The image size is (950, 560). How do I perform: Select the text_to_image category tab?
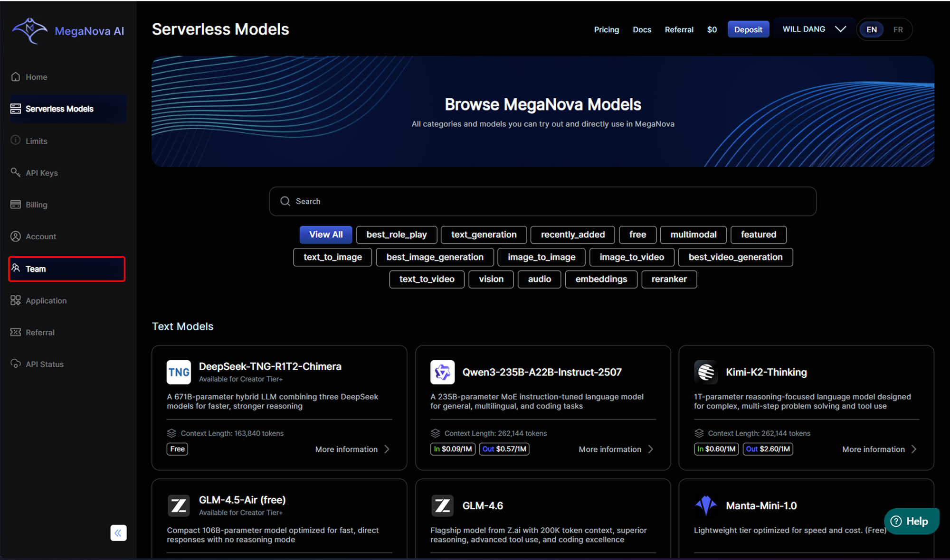[332, 257]
